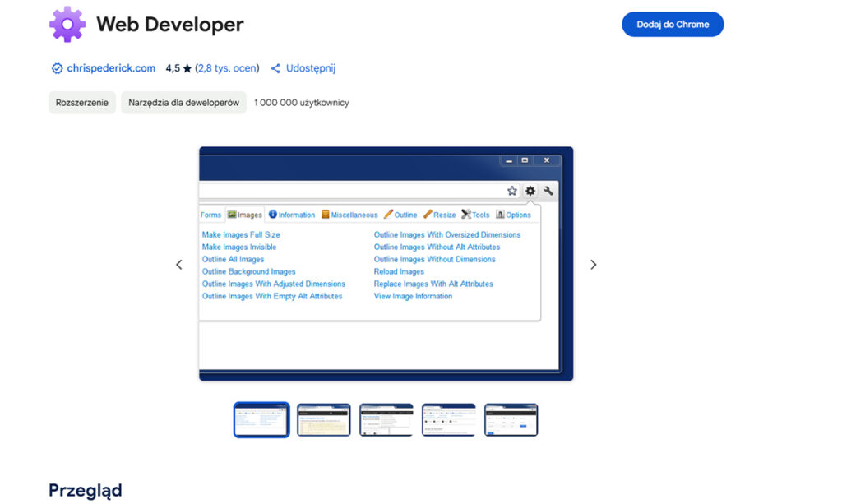The width and height of the screenshot is (842, 504).
Task: Click the verified publisher badge icon
Action: (57, 68)
